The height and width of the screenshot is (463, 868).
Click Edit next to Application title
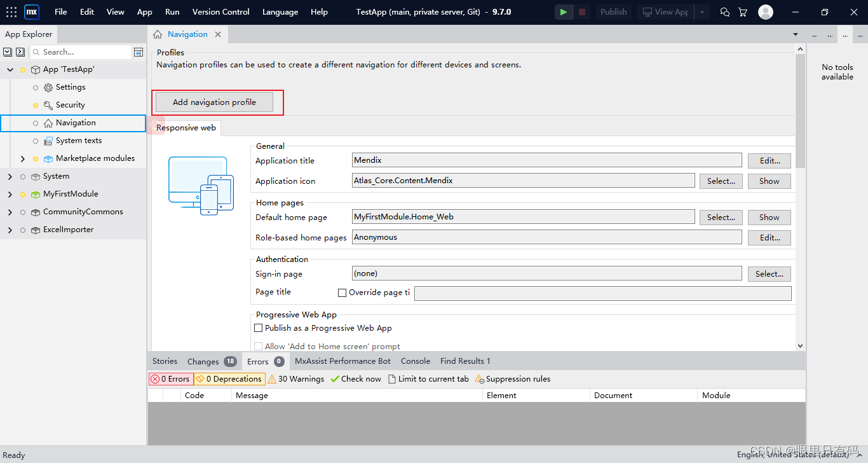point(770,161)
